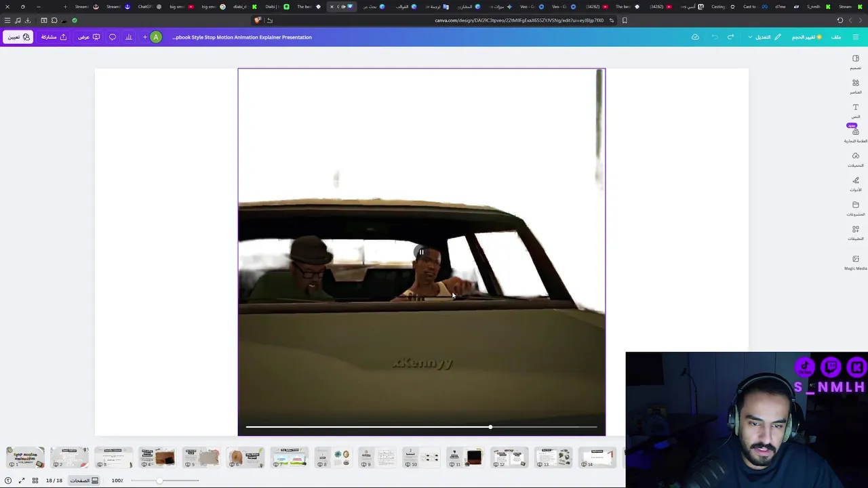Image resolution: width=868 pixels, height=488 pixels.
Task: Click the green A profile avatar
Action: (156, 37)
